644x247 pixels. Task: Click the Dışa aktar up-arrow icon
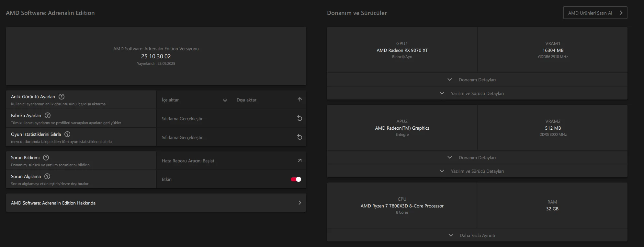(300, 100)
